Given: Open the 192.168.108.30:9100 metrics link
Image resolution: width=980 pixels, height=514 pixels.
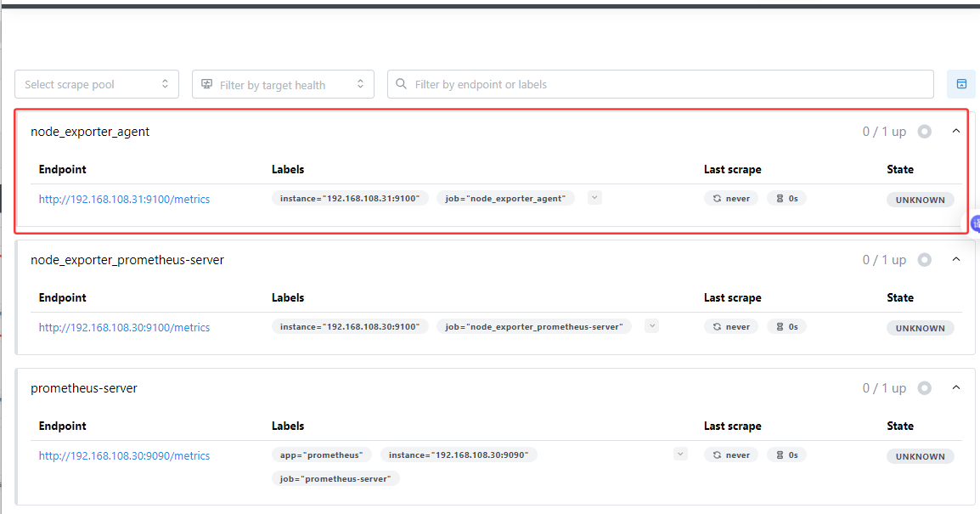Looking at the screenshot, I should click(124, 327).
